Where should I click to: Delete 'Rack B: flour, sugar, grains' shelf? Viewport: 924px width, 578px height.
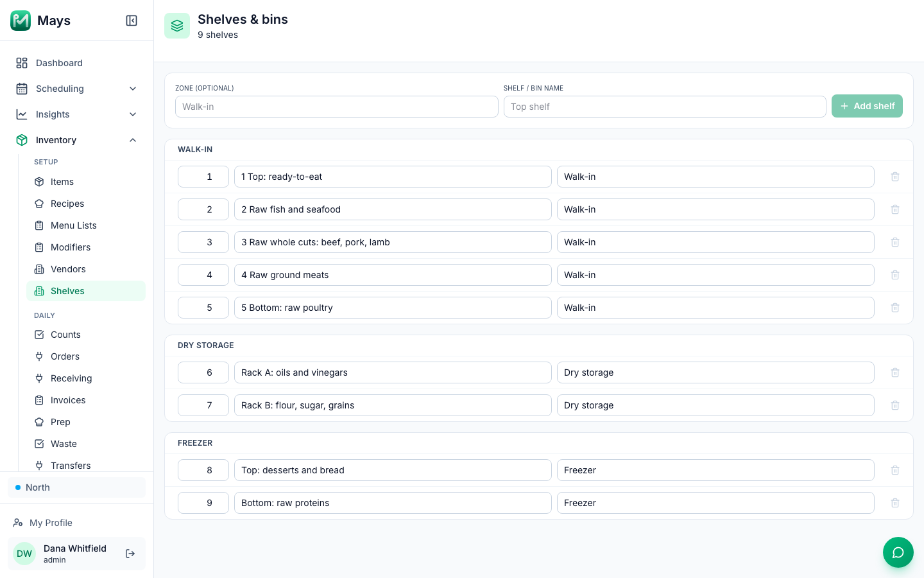point(895,405)
